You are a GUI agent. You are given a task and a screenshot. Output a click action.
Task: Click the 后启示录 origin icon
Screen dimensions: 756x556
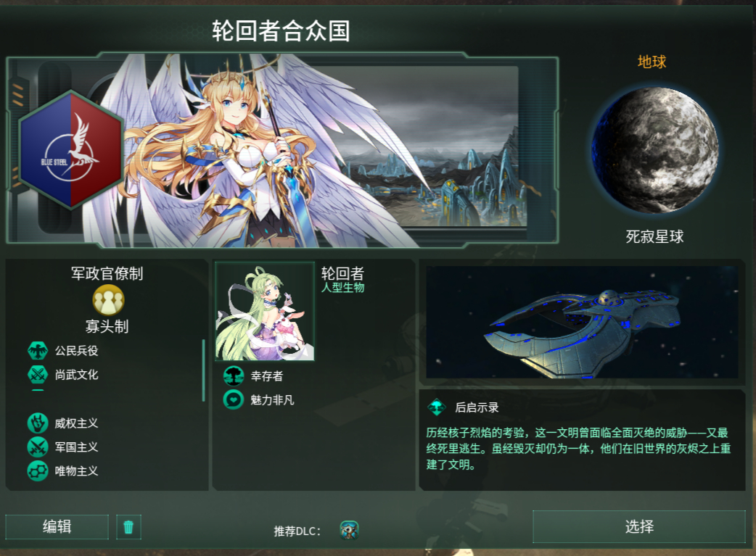point(437,407)
